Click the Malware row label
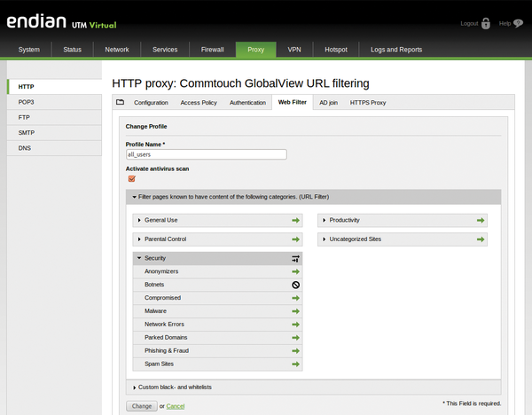The image size is (532, 415). tap(155, 311)
